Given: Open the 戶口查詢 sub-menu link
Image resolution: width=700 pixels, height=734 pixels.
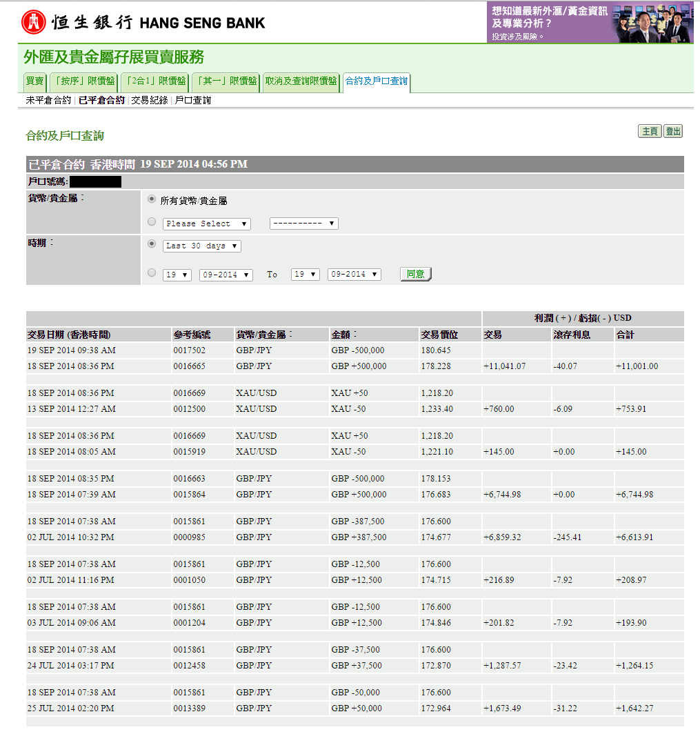Looking at the screenshot, I should click(193, 101).
